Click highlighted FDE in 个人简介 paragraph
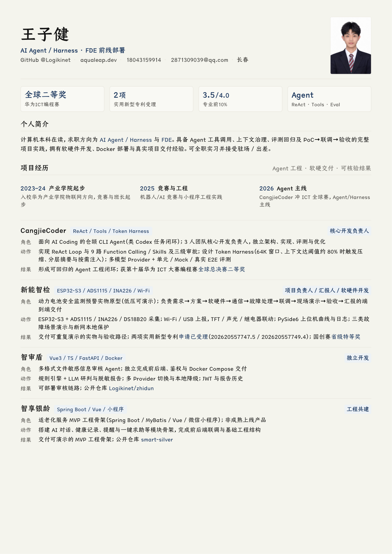Screen dimensions: 392x554 pos(167,140)
